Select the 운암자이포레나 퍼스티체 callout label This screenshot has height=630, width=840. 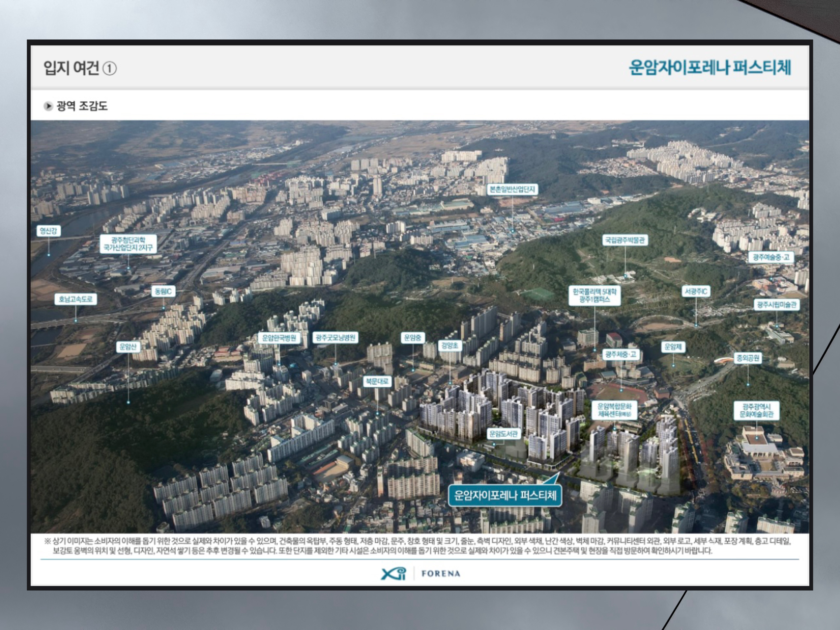tap(505, 495)
